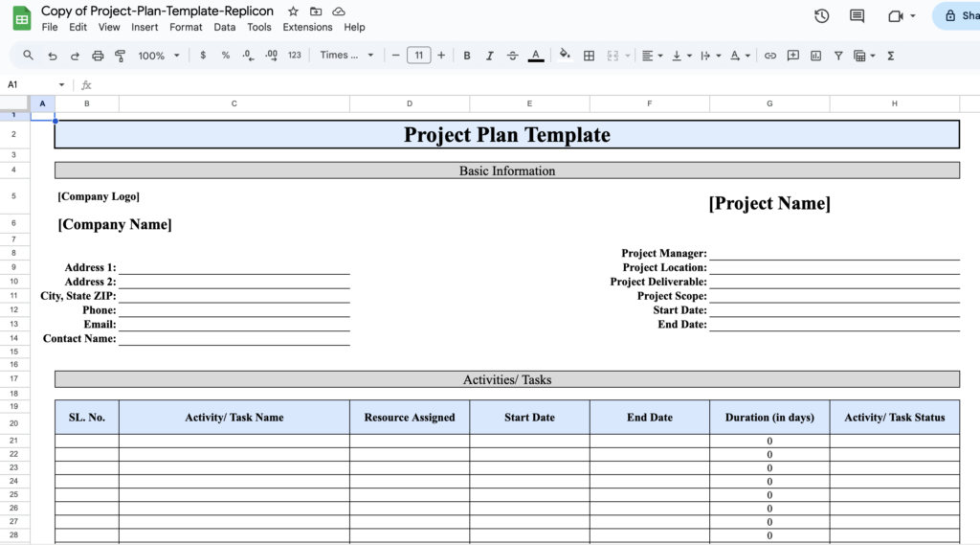Screen dimensions: 980x545
Task: Select row 20 header
Action: (x=13, y=423)
